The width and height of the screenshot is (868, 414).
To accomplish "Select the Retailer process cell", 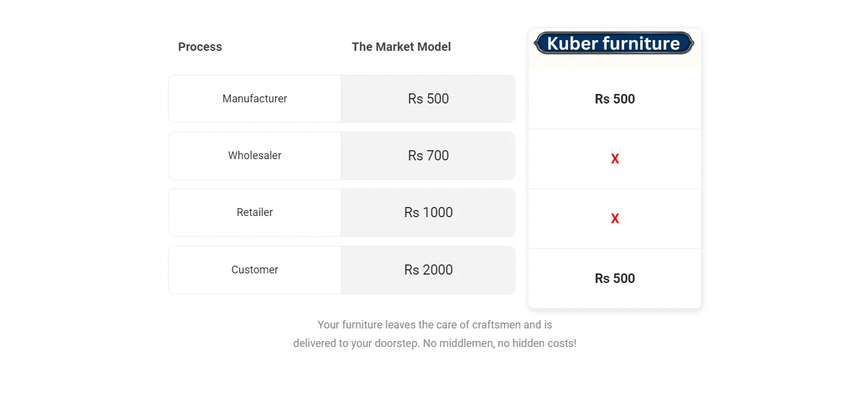I will pos(255,212).
